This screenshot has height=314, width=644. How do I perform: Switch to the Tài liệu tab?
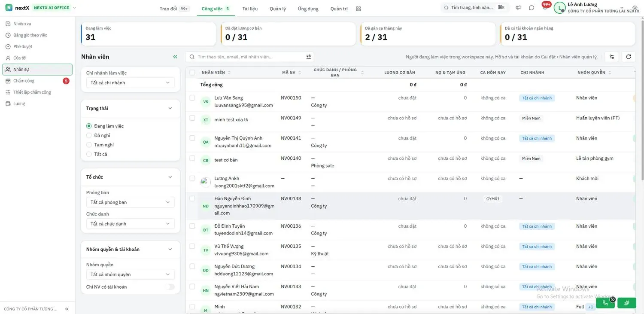click(250, 9)
